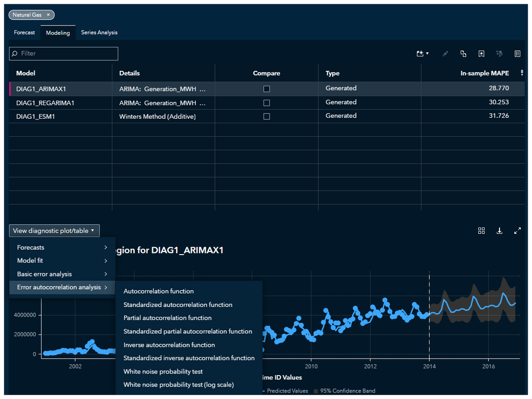Viewport: 532px width, 399px height.
Task: Switch to the Series Analysis tab
Action: tap(99, 32)
